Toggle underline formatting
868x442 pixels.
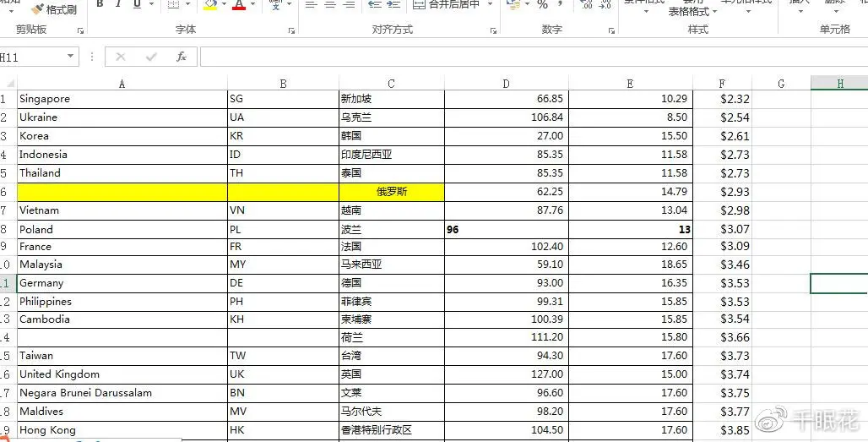136,4
